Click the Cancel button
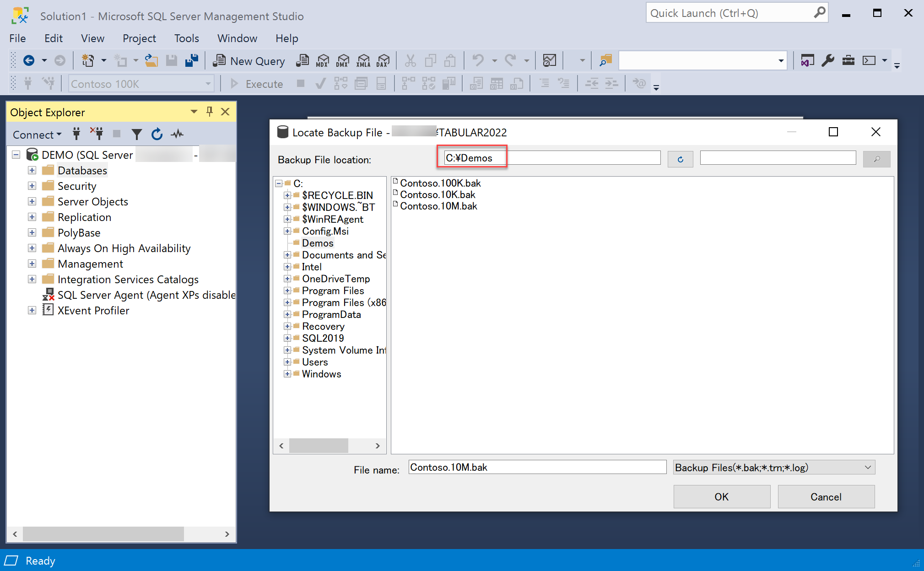 826,497
